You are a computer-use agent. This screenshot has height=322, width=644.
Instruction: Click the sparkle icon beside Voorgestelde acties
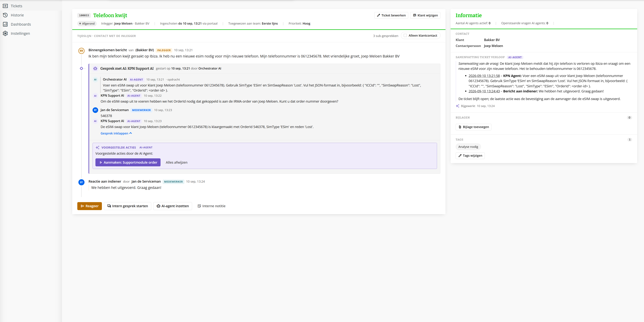click(x=97, y=148)
